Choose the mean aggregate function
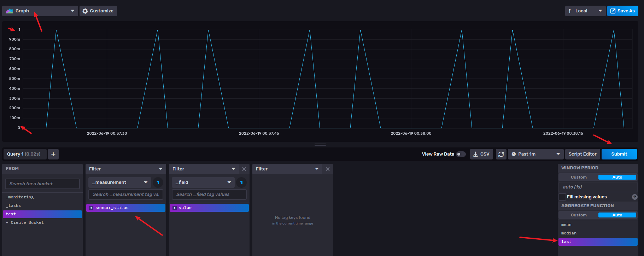 tap(598, 225)
